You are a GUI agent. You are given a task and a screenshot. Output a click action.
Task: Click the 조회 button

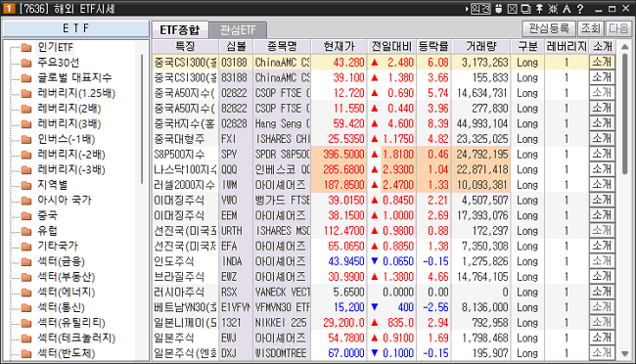click(x=591, y=28)
